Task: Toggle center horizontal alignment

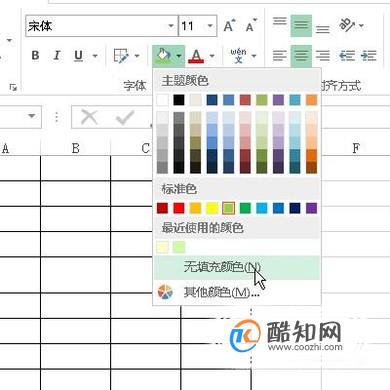Action: tap(301, 55)
